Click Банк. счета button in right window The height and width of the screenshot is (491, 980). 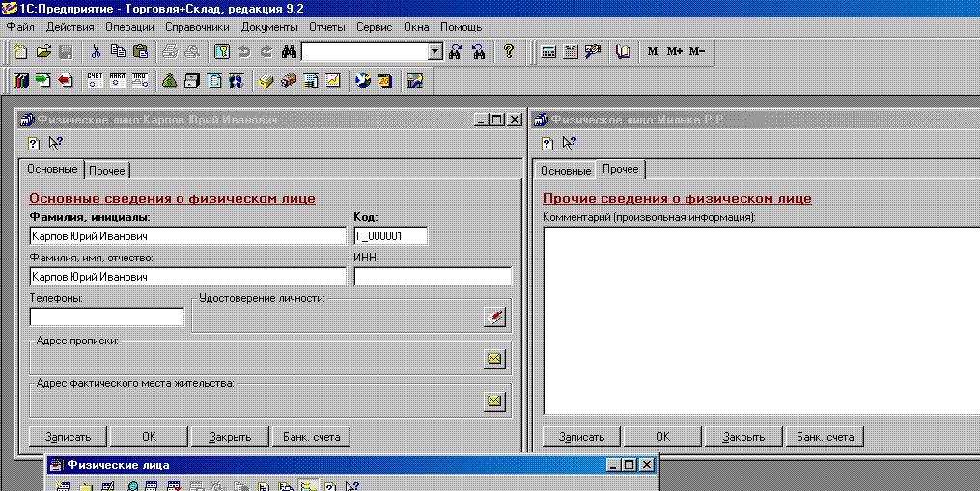coord(825,436)
